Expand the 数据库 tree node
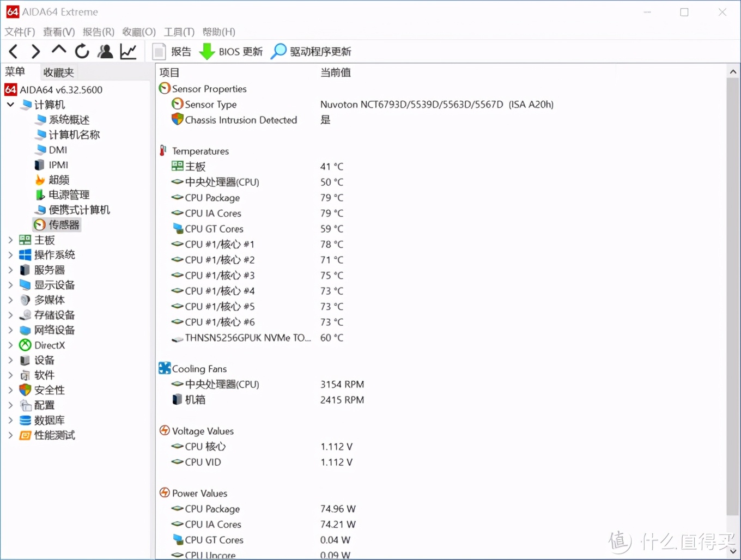Image resolution: width=741 pixels, height=560 pixels. pyautogui.click(x=10, y=420)
